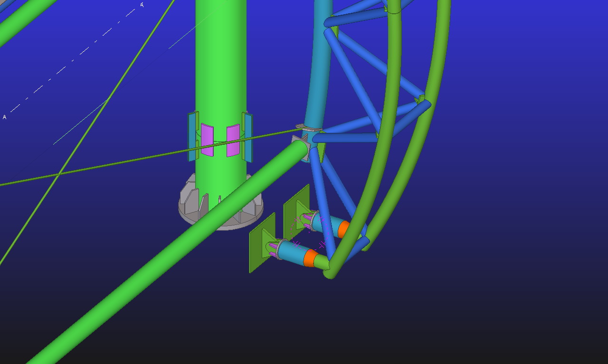Click the left teal collar plate on column

(191, 138)
